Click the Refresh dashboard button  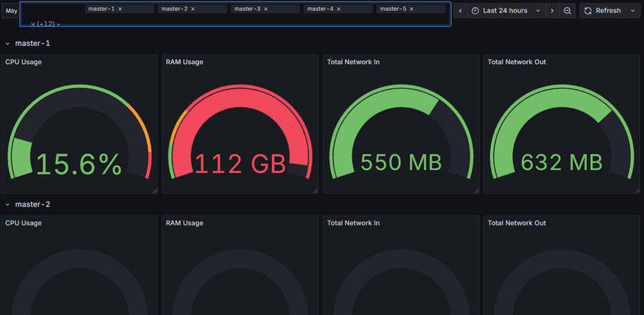pyautogui.click(x=602, y=11)
